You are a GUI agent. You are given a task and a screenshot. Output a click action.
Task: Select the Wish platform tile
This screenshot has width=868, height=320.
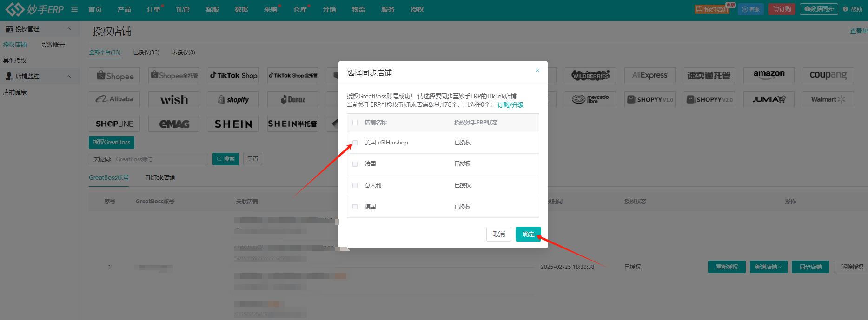pyautogui.click(x=174, y=99)
